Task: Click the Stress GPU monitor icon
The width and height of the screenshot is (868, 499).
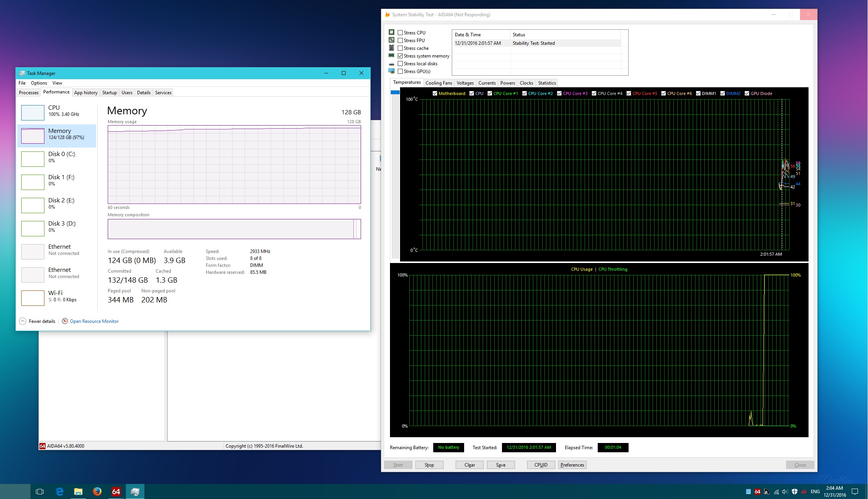Action: point(392,71)
